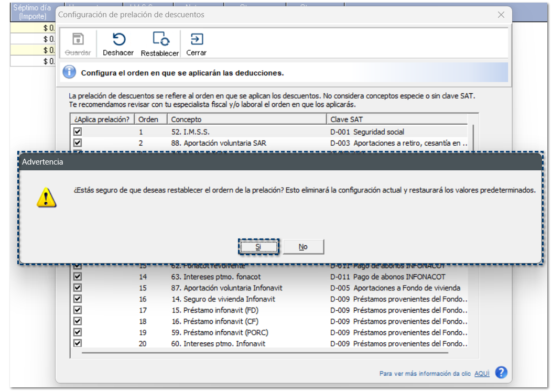This screenshot has width=552, height=392.
Task: Click the Concepto column header
Action: tap(246, 119)
